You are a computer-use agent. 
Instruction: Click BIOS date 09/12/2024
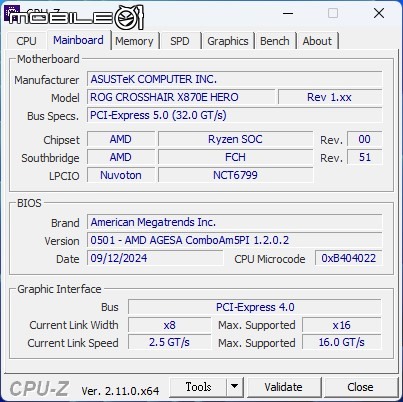(x=155, y=258)
